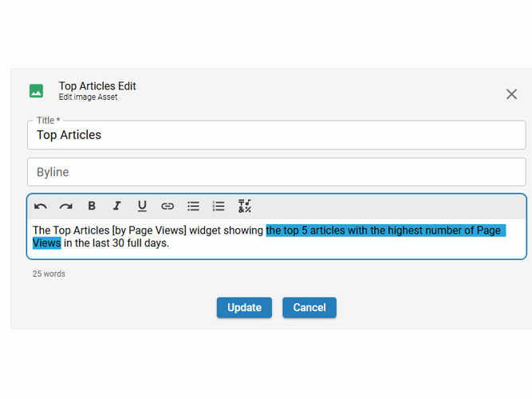532x399 pixels.
Task: Click the Top Articles Edit heading
Action: click(x=97, y=86)
